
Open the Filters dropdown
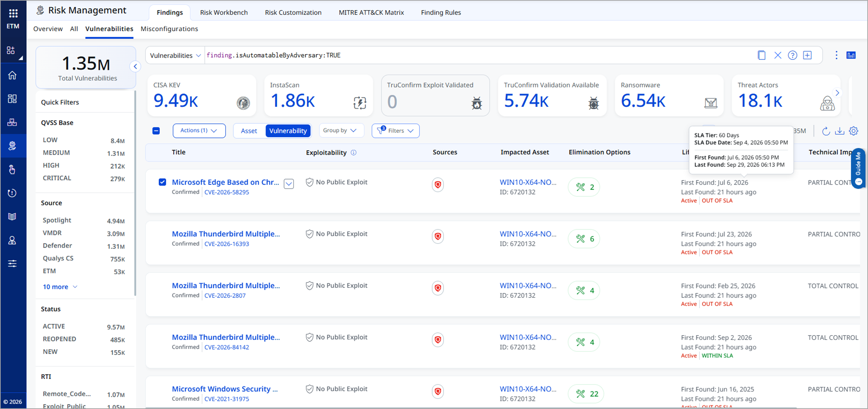(396, 131)
